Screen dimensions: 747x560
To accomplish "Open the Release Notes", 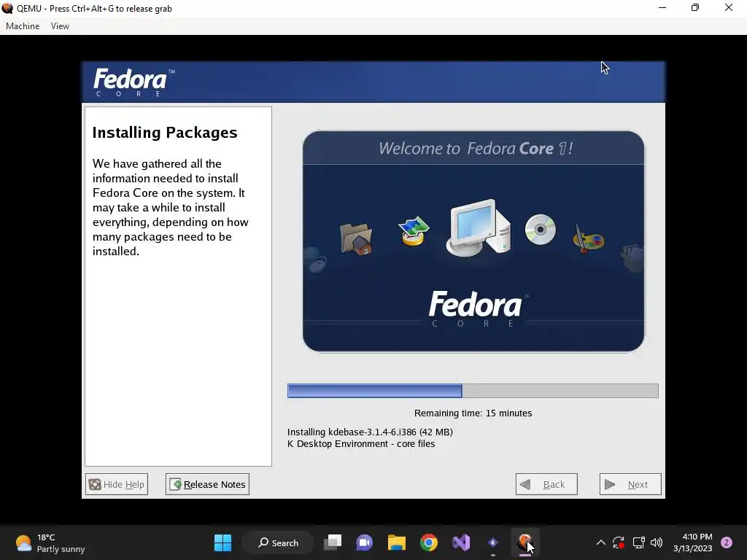I will [207, 484].
